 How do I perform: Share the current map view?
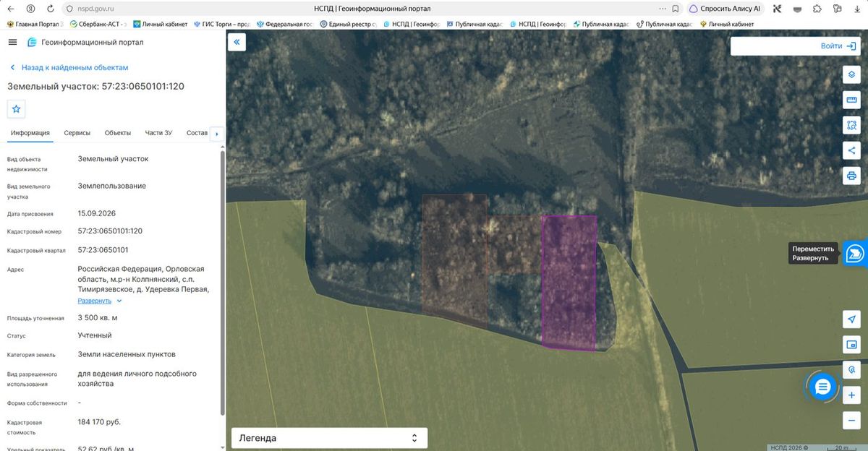click(x=851, y=150)
